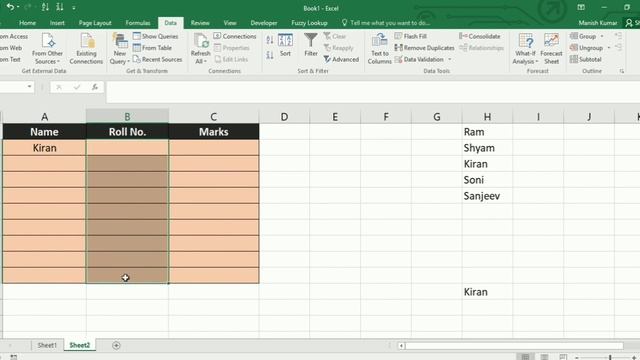Click the Tell me what you want box
The width and height of the screenshot is (640, 360).
pyautogui.click(x=386, y=23)
